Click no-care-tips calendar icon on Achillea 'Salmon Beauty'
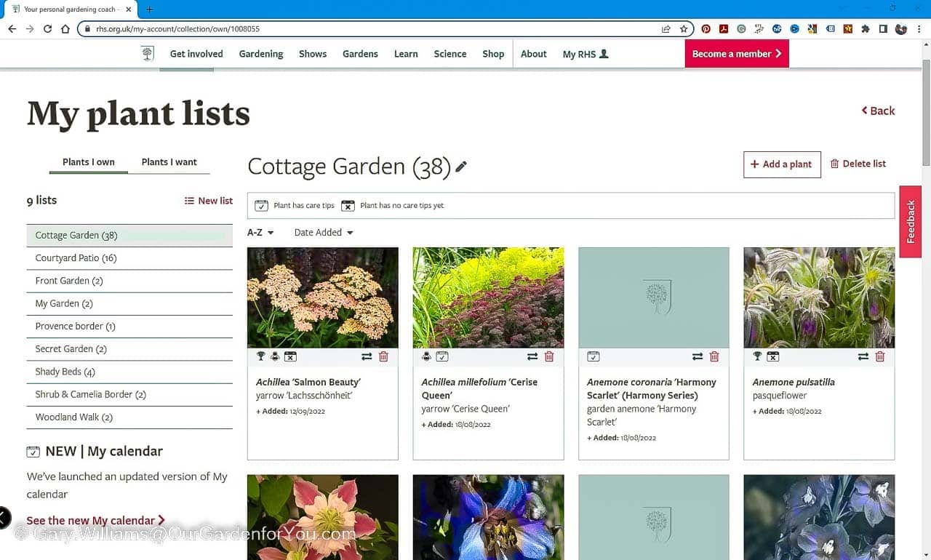Viewport: 931px width, 560px height. click(x=290, y=356)
